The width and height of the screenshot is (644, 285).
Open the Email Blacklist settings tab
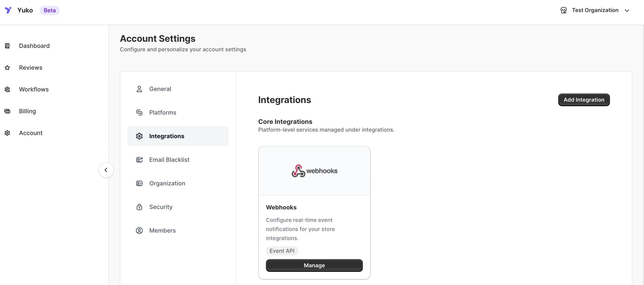(178, 160)
